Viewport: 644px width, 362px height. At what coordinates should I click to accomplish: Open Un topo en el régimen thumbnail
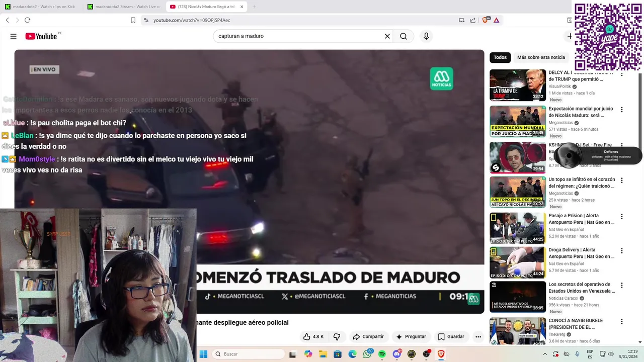pos(518,192)
